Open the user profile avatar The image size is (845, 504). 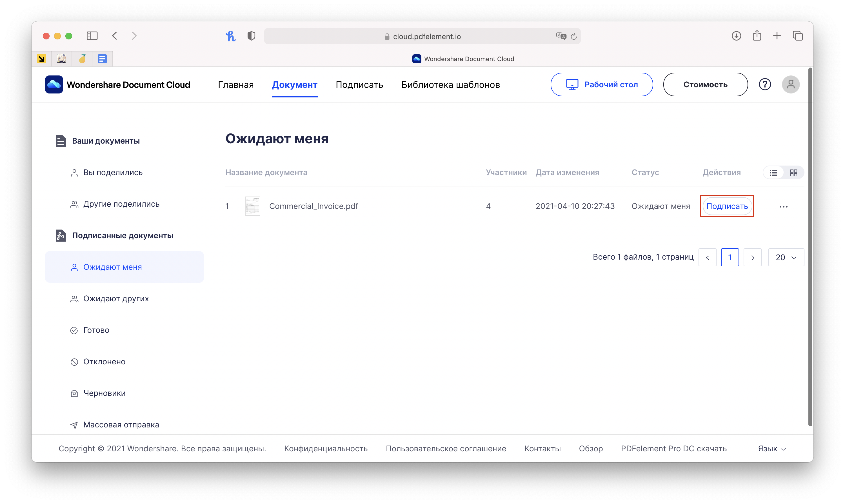pos(791,84)
